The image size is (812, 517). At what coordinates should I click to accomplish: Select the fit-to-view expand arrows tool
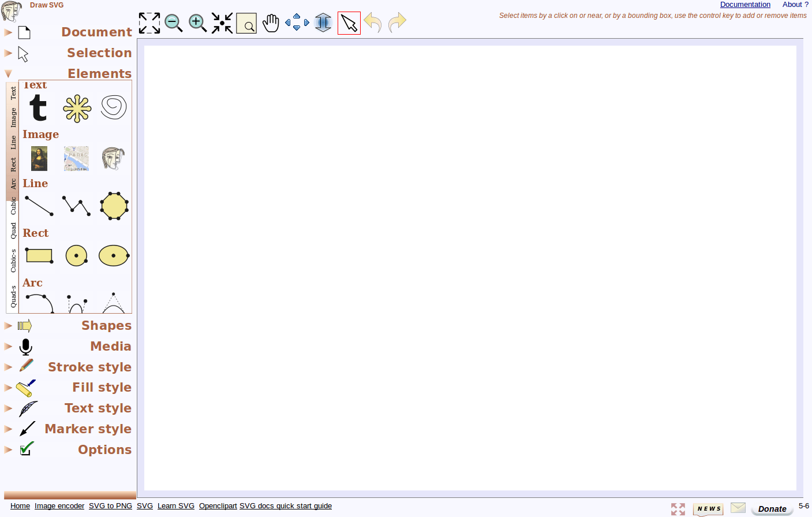149,23
